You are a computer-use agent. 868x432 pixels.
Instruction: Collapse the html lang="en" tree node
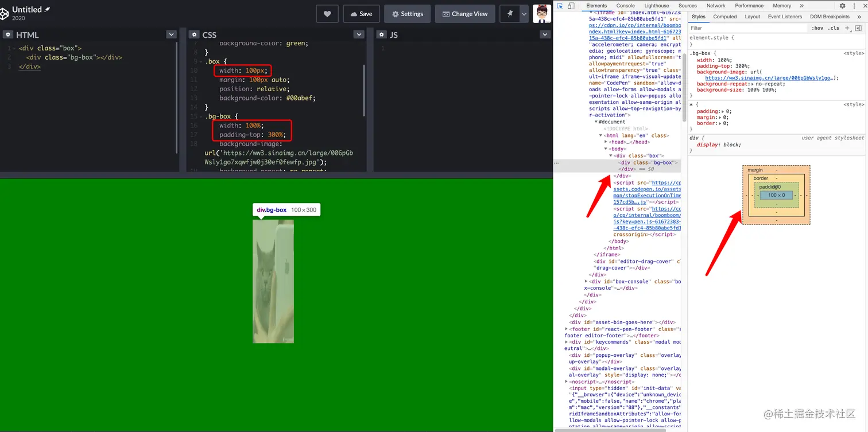[x=600, y=135]
